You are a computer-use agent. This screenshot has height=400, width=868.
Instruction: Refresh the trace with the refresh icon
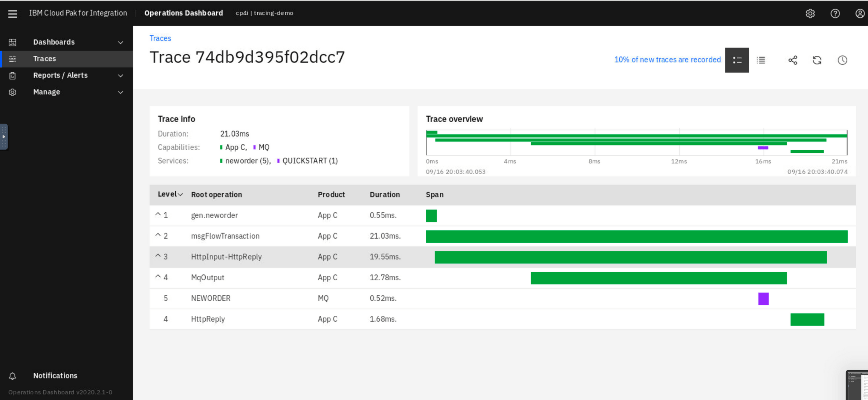pyautogui.click(x=817, y=60)
